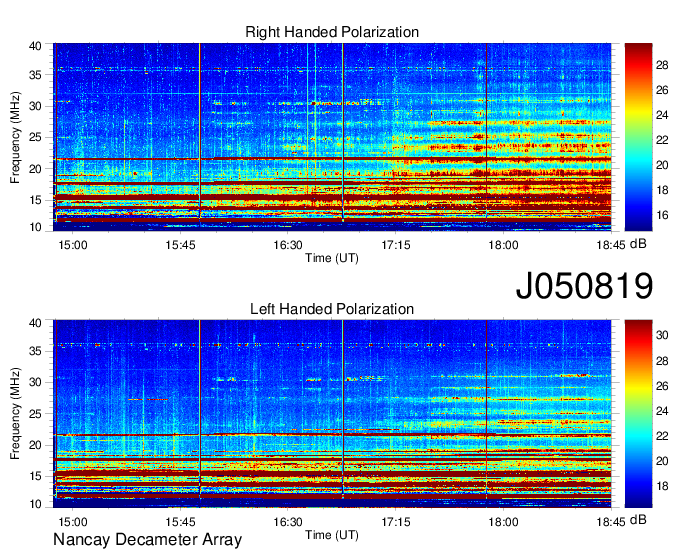Click the "40" MHz tick of Left Handed plot
The width and height of the screenshot is (680, 552).
point(35,323)
